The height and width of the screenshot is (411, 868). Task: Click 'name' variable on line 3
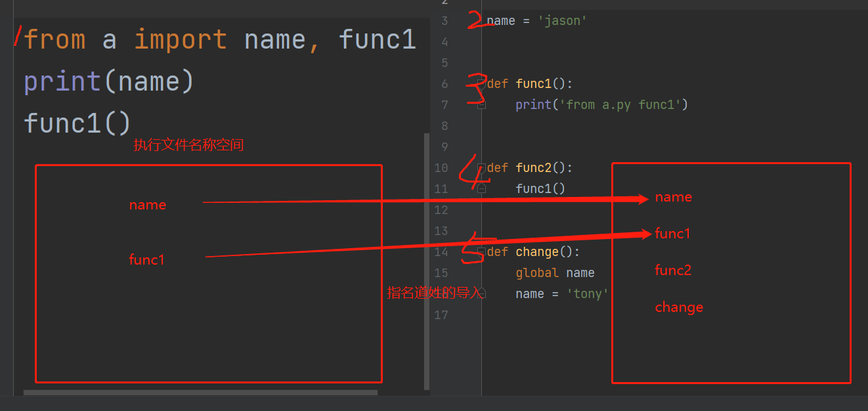click(x=501, y=20)
